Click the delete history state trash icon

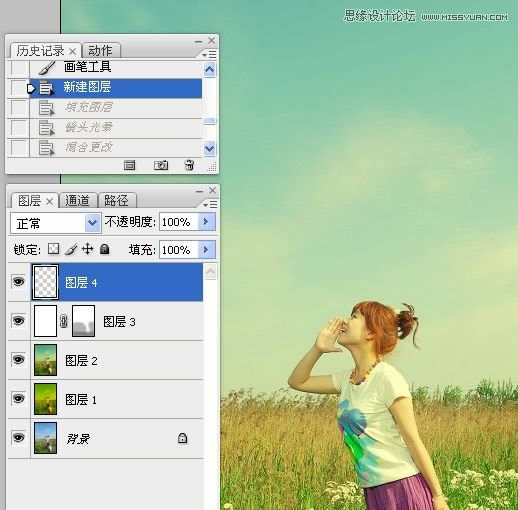[x=189, y=165]
